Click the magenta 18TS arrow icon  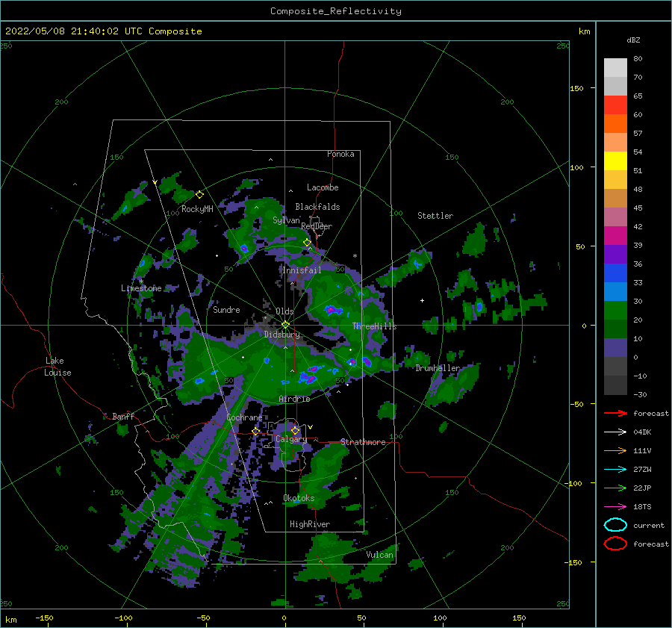615,507
